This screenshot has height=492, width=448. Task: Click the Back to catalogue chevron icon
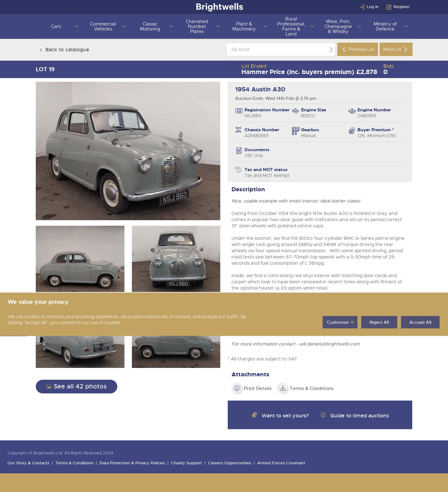(41, 50)
